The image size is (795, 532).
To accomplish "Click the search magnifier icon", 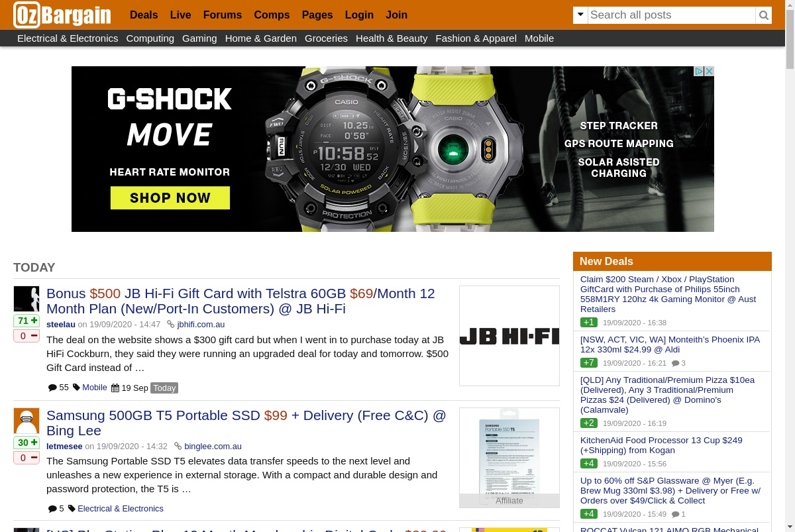I will point(764,15).
